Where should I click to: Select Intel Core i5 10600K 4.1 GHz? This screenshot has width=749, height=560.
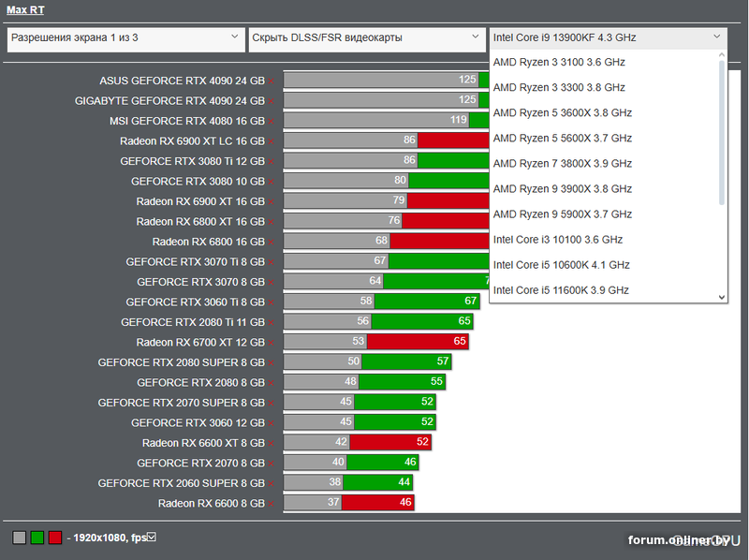click(604, 265)
